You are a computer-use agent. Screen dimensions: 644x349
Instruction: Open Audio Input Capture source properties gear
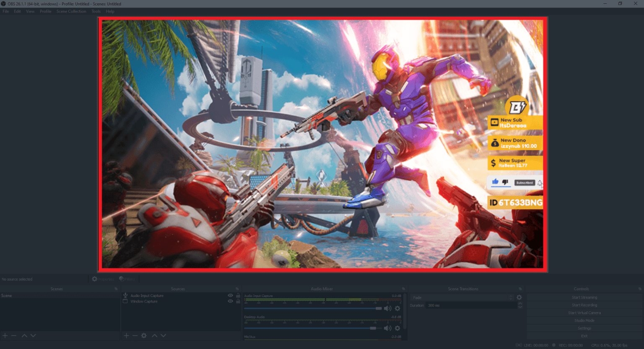[397, 308]
